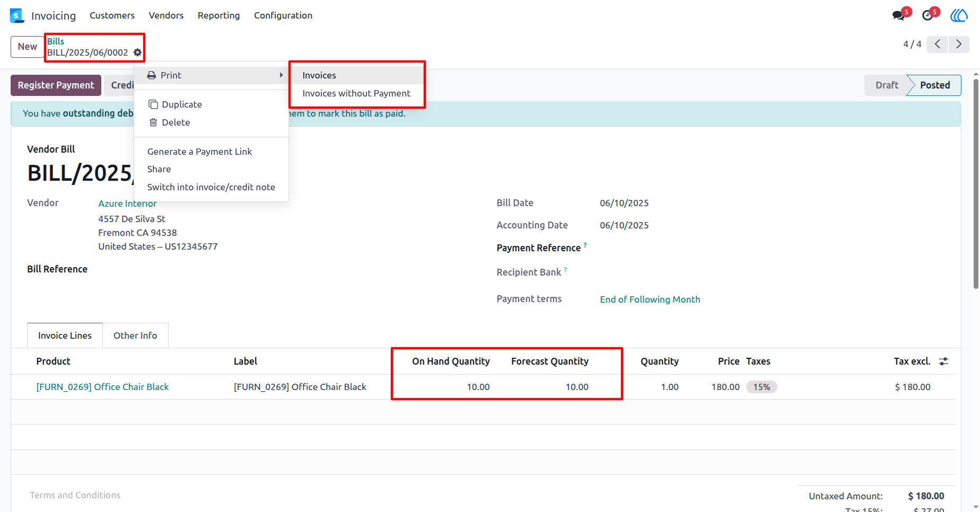The height and width of the screenshot is (512, 980).
Task: Click the Odoo user avatar icon
Action: point(959,15)
